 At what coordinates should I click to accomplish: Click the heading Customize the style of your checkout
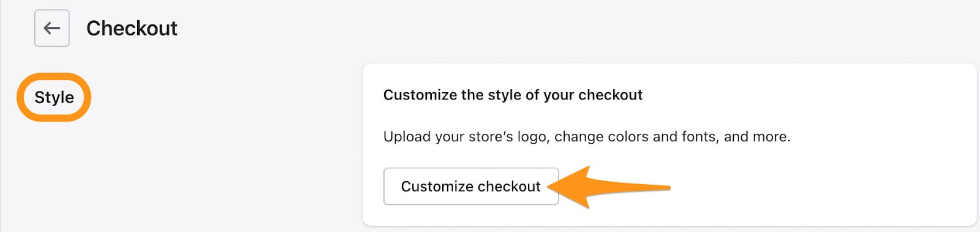click(x=513, y=95)
